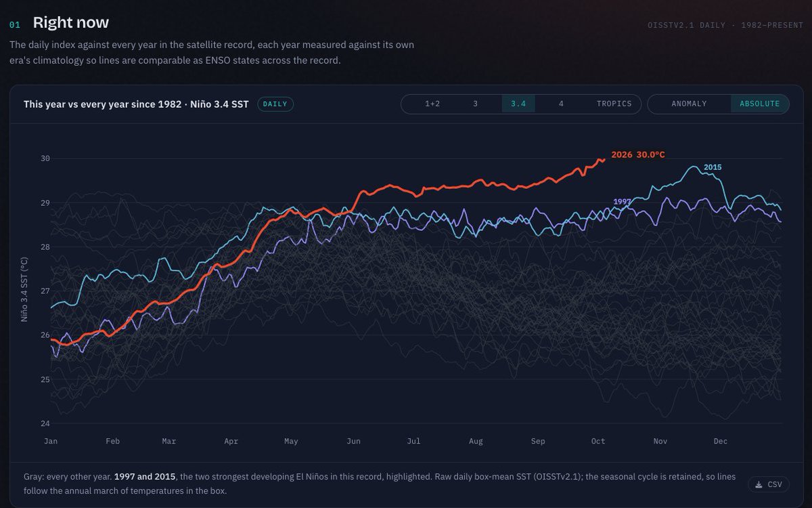Click the May x-axis label
Viewport: 812px width, 508px height.
tap(291, 441)
